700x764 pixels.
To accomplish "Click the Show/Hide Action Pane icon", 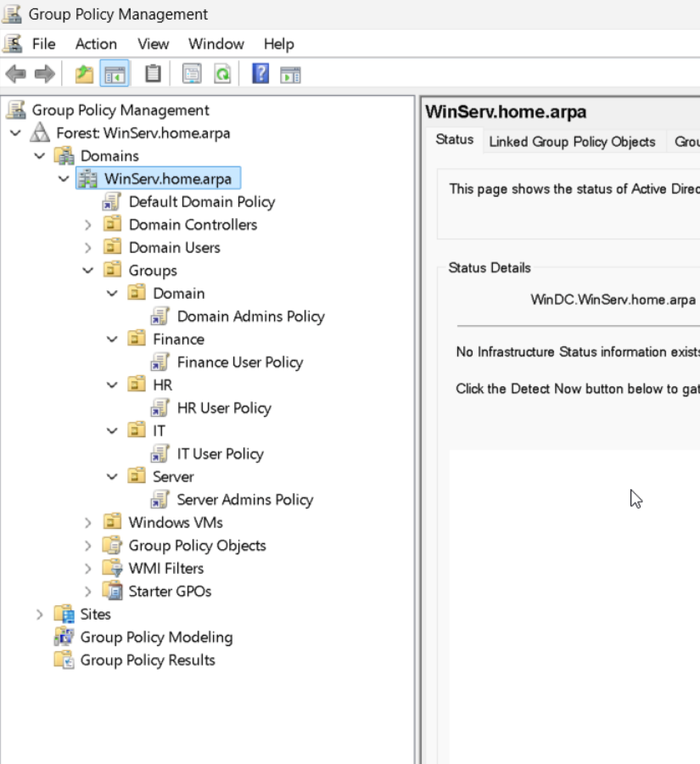I will 291,75.
